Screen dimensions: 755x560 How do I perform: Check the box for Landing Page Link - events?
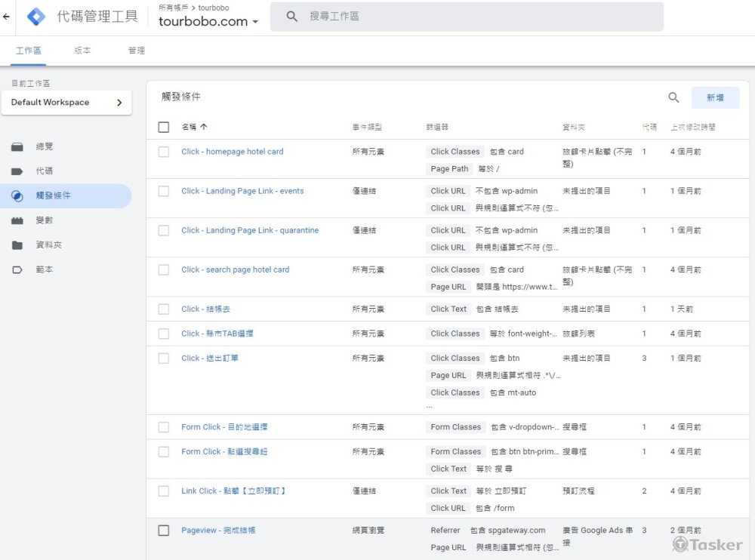click(x=164, y=191)
